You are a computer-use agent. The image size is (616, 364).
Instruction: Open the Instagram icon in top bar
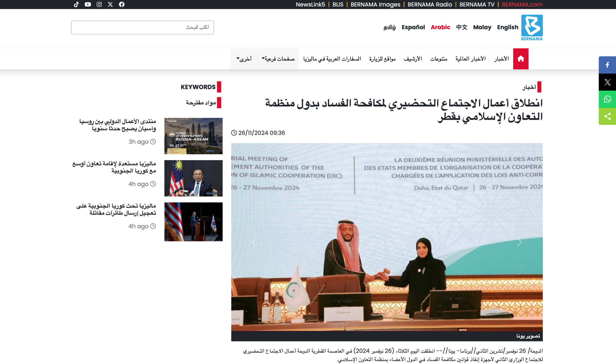99,4
